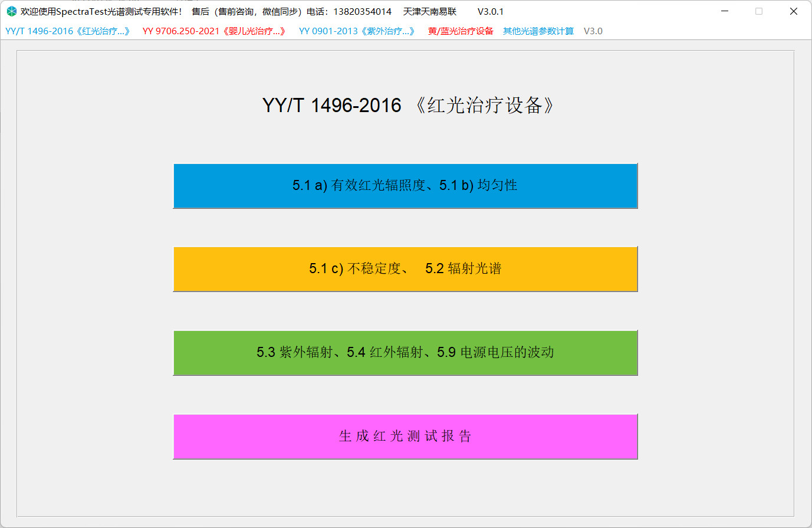812x528 pixels.
Task: Click the SpectraTest app icon in title bar
Action: pos(11,11)
